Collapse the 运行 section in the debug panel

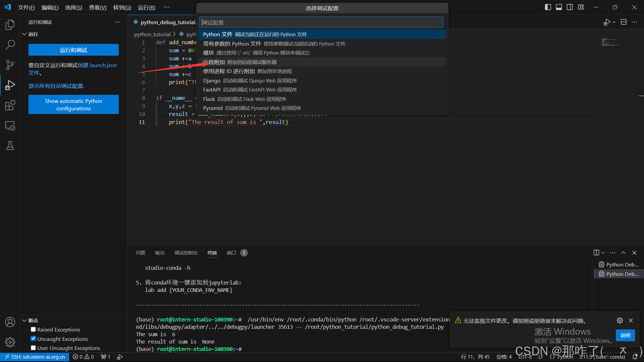24,34
